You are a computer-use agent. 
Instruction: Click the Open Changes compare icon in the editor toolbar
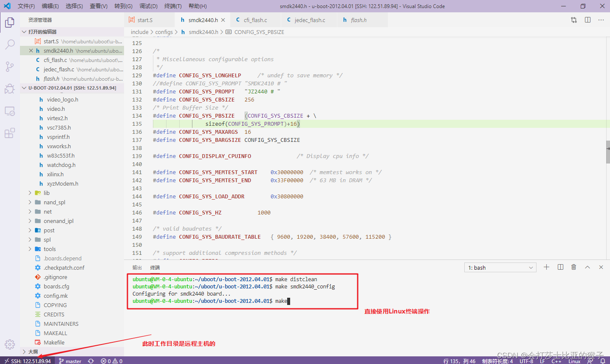[x=574, y=20]
